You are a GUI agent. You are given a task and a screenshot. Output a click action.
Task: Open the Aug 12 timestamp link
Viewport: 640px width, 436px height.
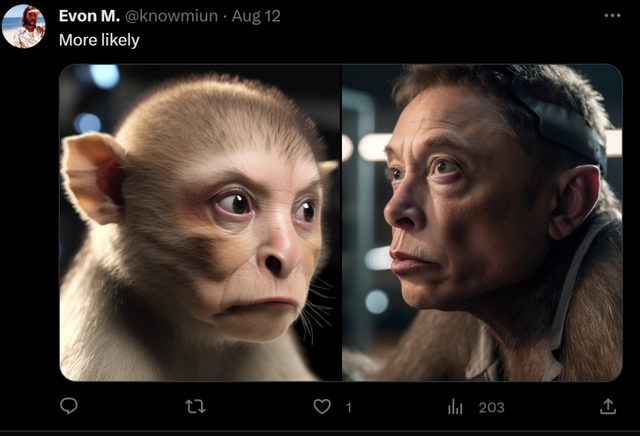click(256, 16)
